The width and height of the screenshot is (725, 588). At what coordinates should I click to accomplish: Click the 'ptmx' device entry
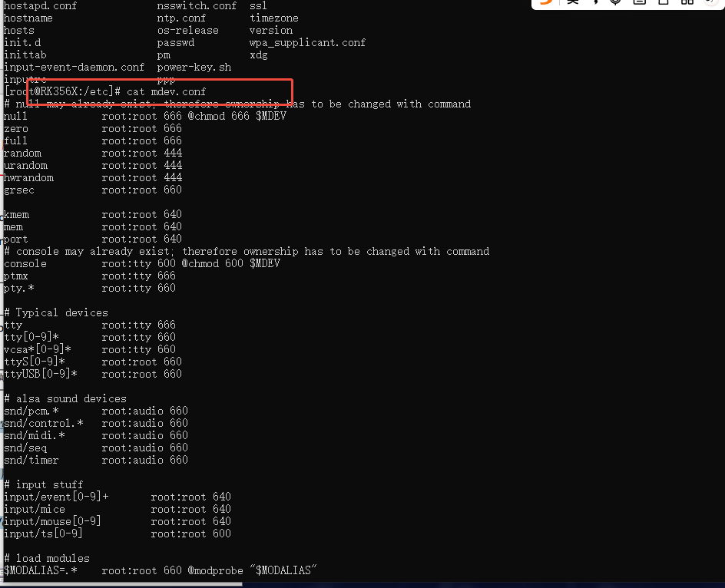coord(15,276)
